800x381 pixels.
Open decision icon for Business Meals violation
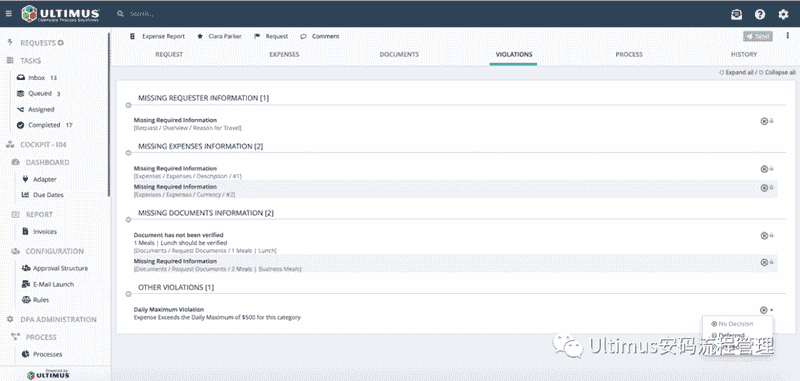point(764,262)
